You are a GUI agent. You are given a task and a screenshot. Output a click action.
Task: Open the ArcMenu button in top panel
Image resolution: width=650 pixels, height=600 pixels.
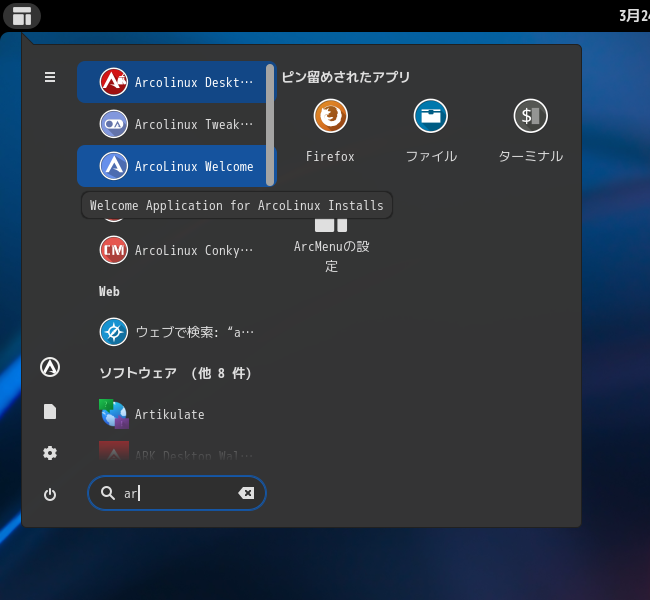[22, 16]
